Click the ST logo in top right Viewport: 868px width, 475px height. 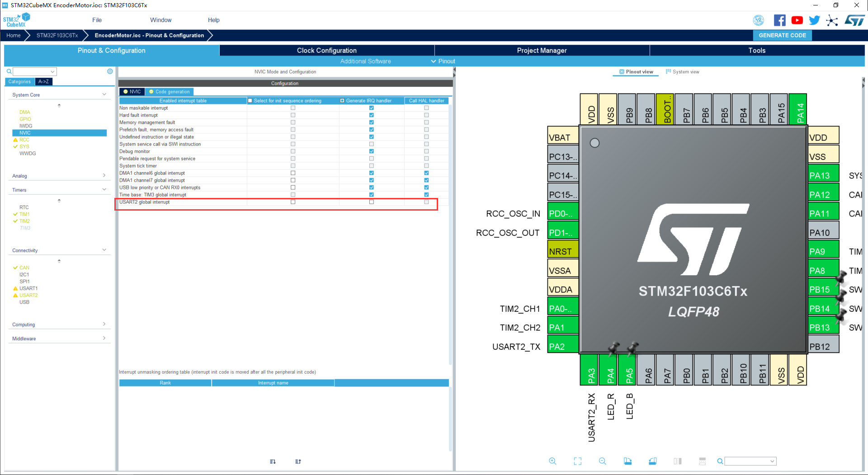click(x=854, y=20)
